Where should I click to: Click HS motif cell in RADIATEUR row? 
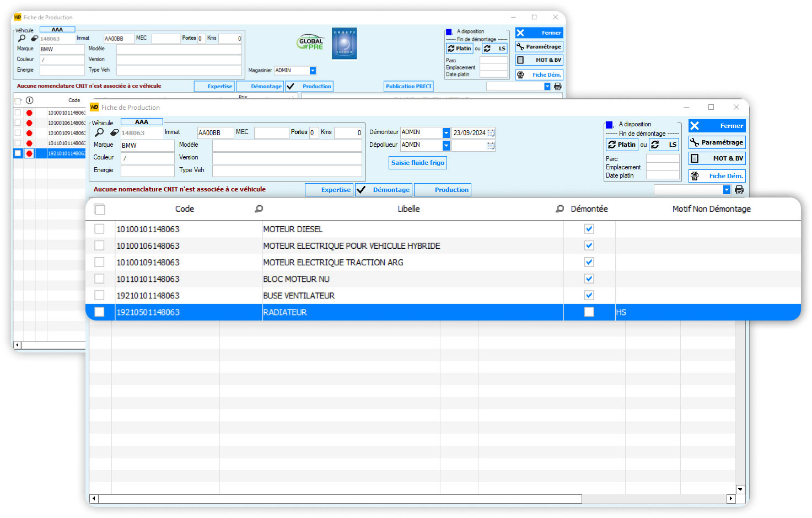[x=708, y=312]
